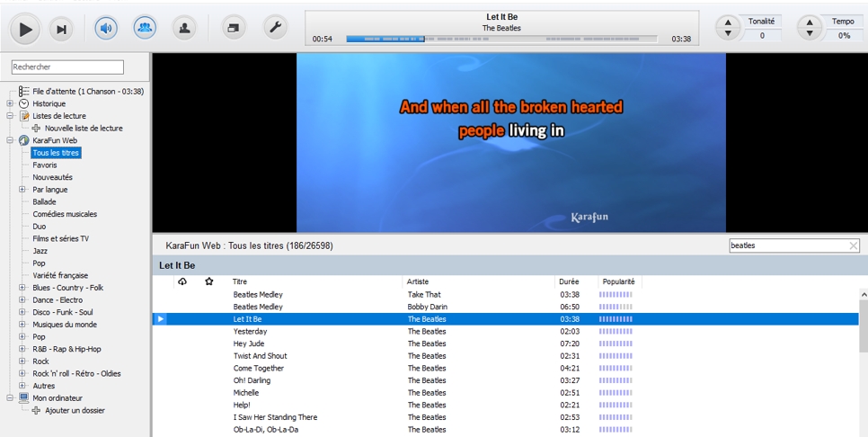Open the Nouveautés category
The height and width of the screenshot is (437, 868).
pos(53,177)
